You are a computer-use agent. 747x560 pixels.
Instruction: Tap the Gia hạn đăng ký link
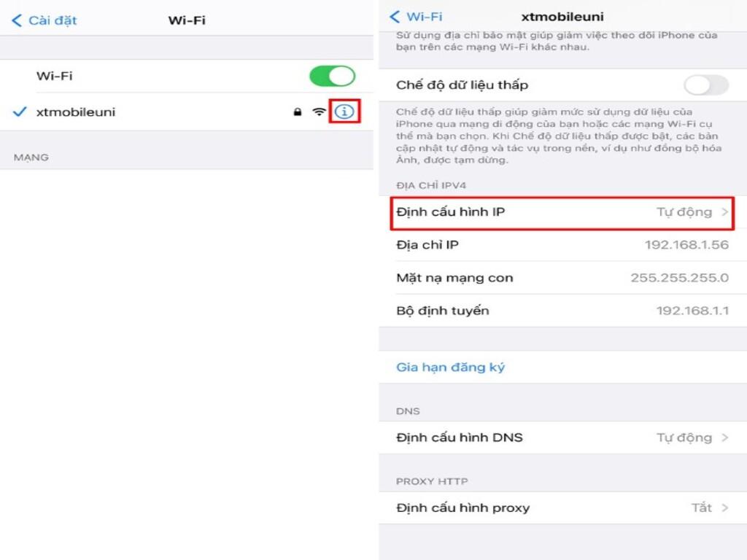450,367
